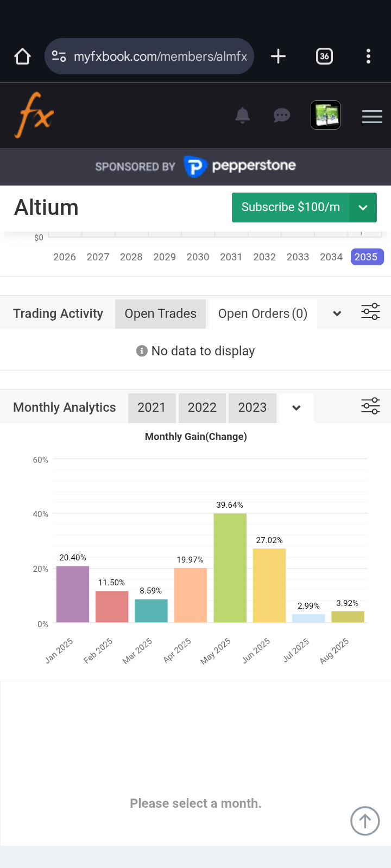Open the notifications bell

[x=242, y=116]
